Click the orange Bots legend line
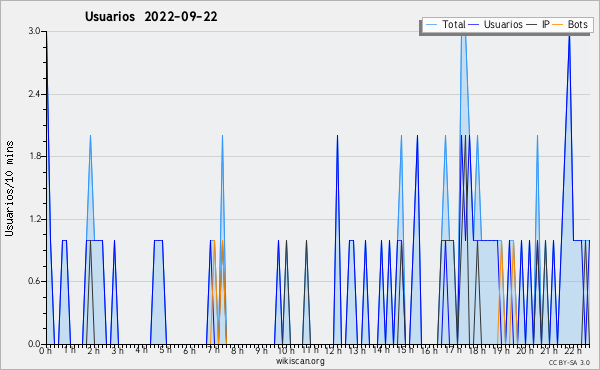 (558, 25)
